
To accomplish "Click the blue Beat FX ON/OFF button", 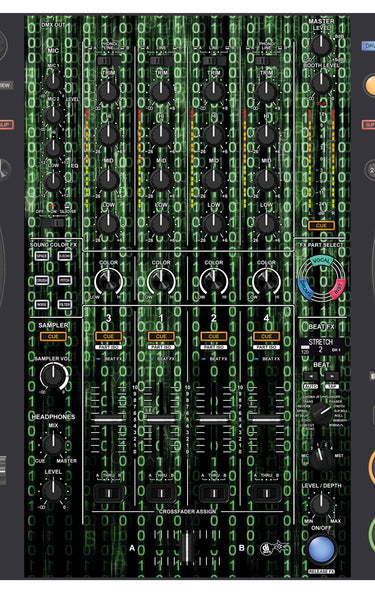I will pos(321,549).
